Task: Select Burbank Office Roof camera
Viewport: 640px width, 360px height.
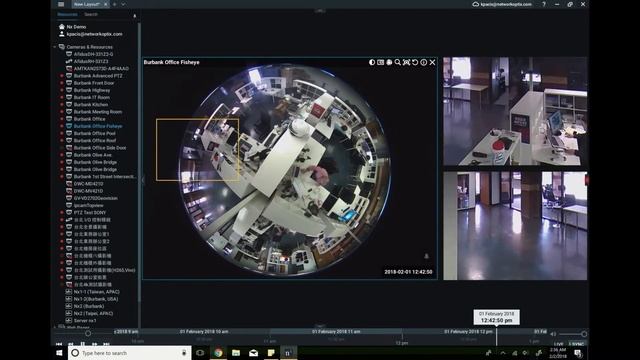Action: point(95,140)
